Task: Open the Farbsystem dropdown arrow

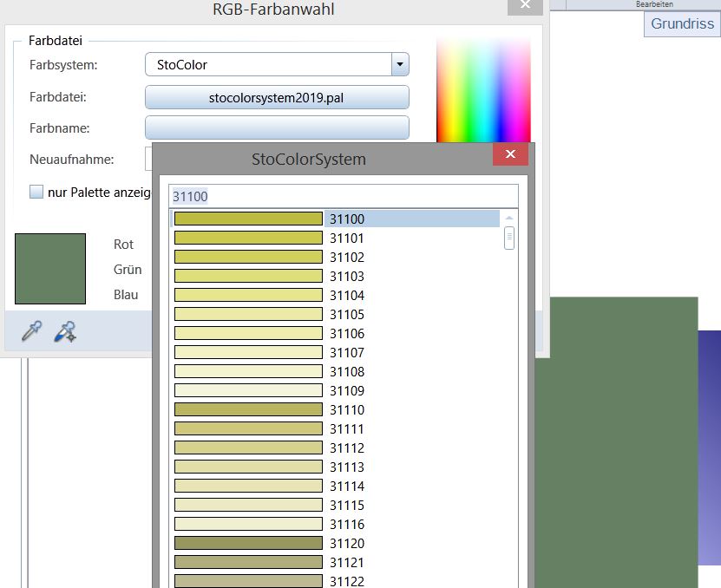Action: point(399,64)
